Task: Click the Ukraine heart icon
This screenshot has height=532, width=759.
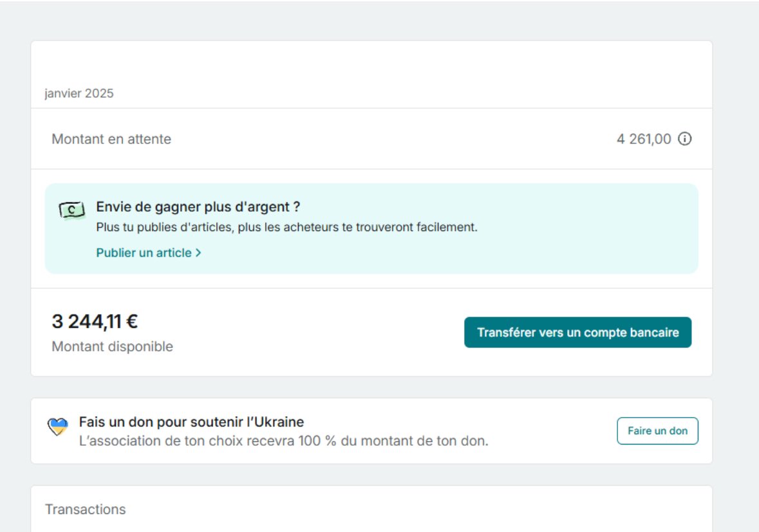Action: [x=57, y=427]
